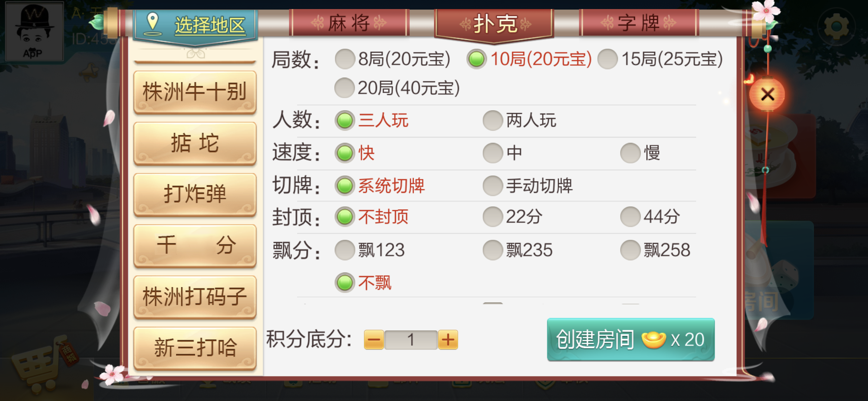Select the 打炸弹 game mode

[195, 194]
